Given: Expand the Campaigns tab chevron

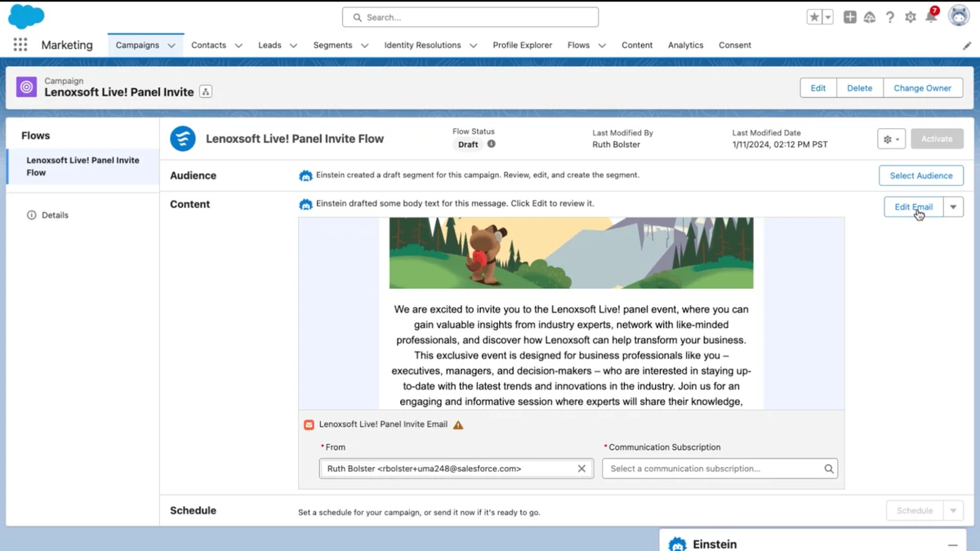Looking at the screenshot, I should pos(171,46).
